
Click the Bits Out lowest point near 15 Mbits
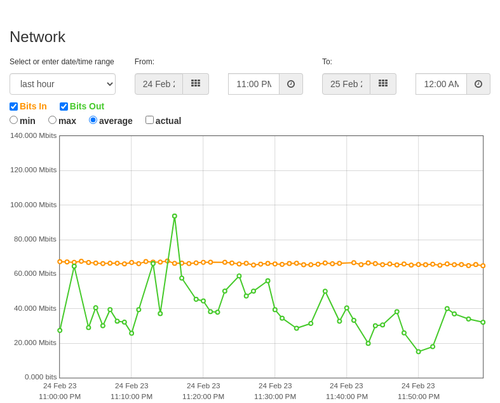(418, 351)
